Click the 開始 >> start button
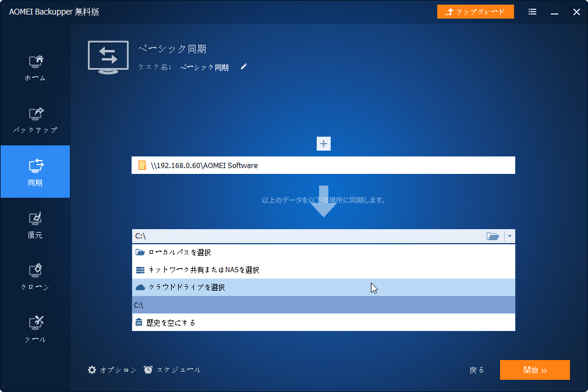 535,370
